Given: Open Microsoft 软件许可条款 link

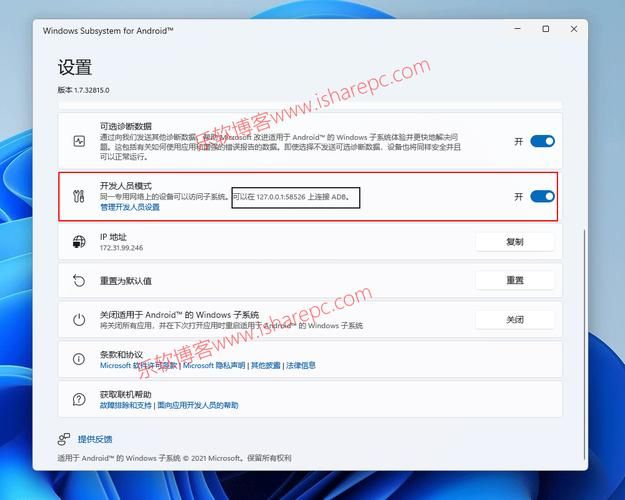Looking at the screenshot, I should [139, 366].
